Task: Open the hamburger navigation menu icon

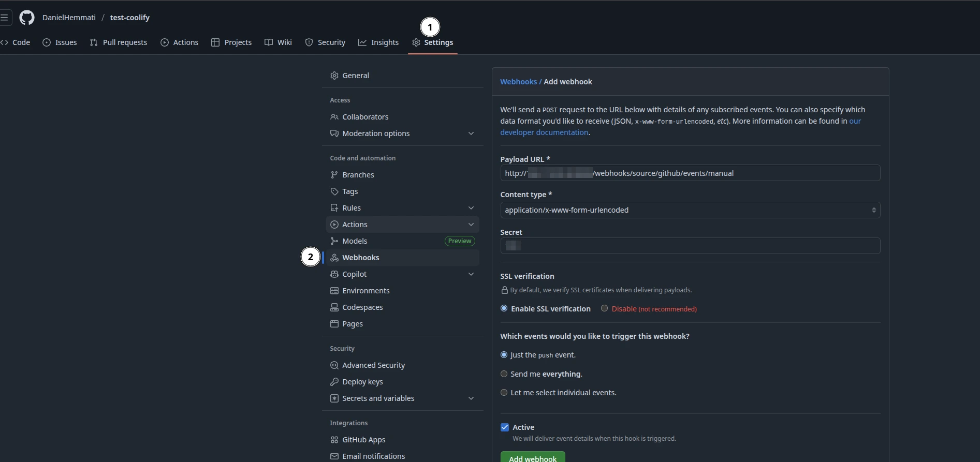Action: [x=5, y=18]
